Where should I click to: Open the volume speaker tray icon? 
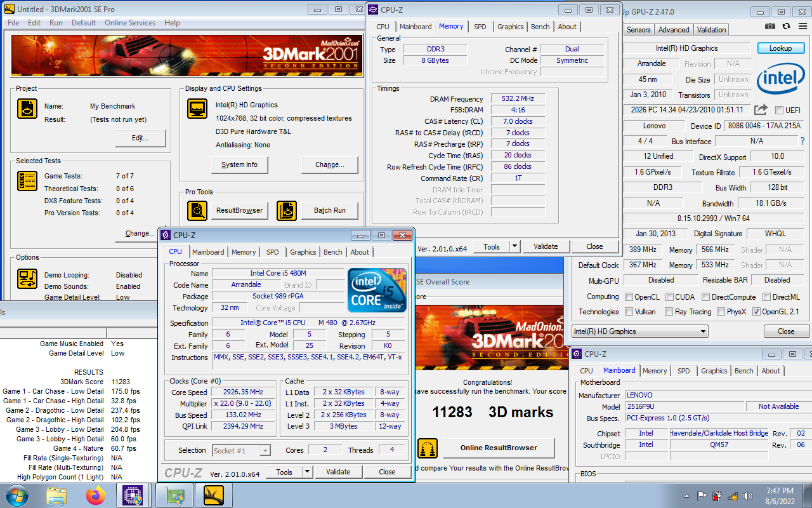coord(748,496)
